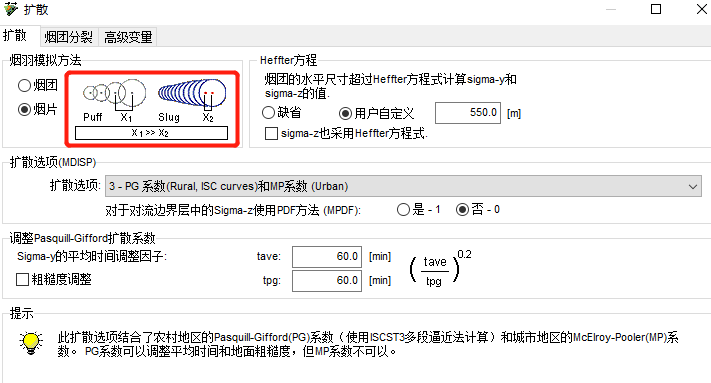Switch to the 烟团分裂 tab
Screen dimensions: 711x383
(69, 37)
